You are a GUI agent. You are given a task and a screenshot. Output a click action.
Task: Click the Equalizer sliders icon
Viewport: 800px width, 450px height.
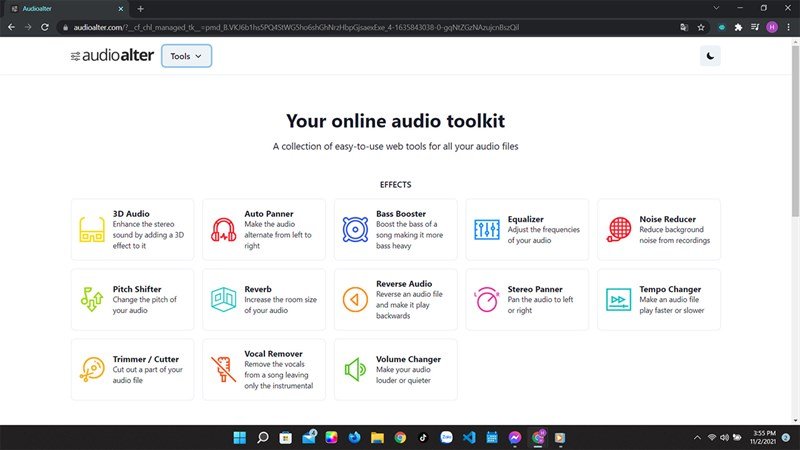(487, 229)
